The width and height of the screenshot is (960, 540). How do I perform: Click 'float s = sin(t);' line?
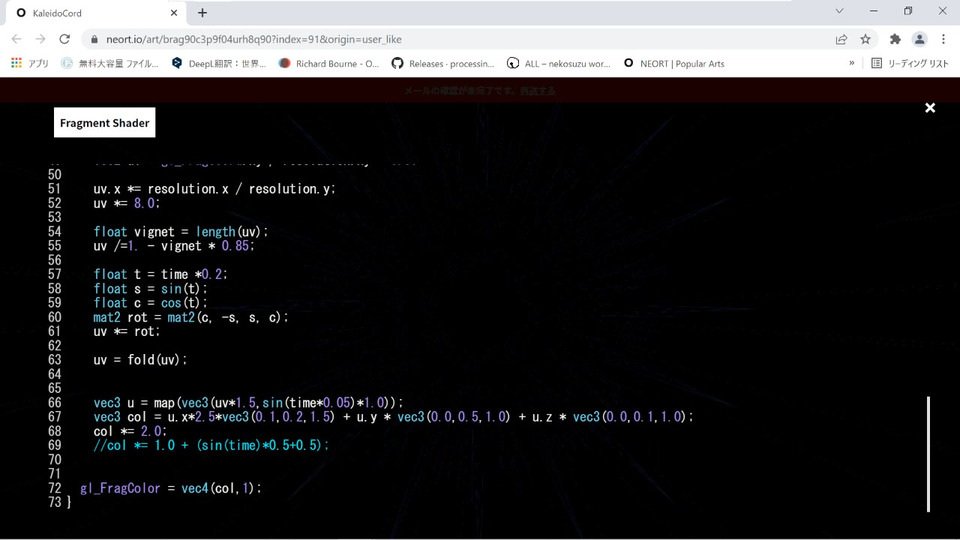pyautogui.click(x=150, y=288)
